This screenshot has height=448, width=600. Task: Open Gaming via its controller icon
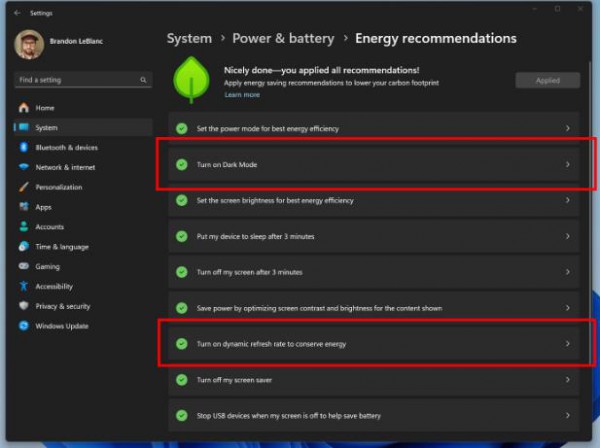[24, 267]
